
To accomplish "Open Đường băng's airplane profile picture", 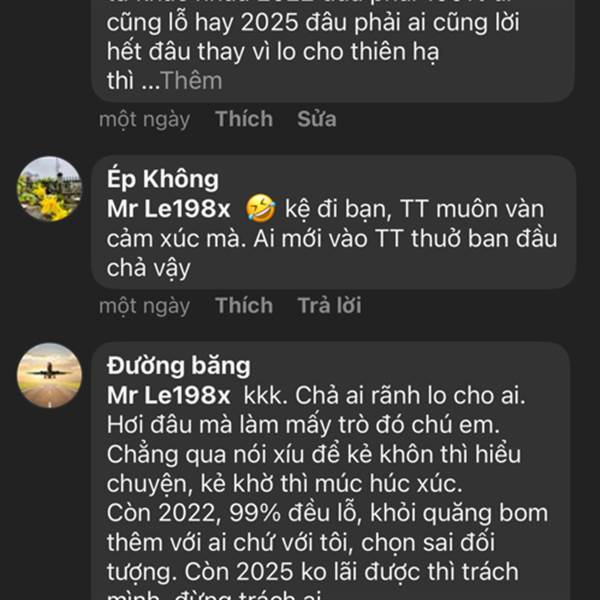I will point(49,375).
